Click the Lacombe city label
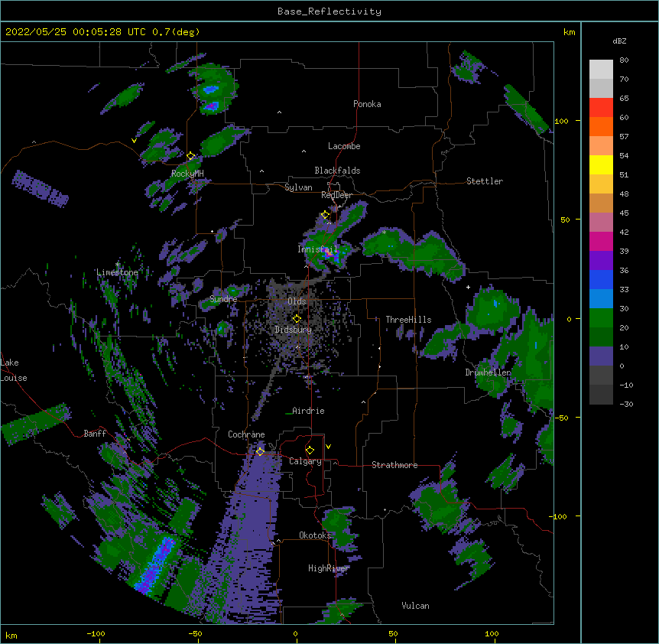Viewport: 659px width, 644px height. coord(344,146)
